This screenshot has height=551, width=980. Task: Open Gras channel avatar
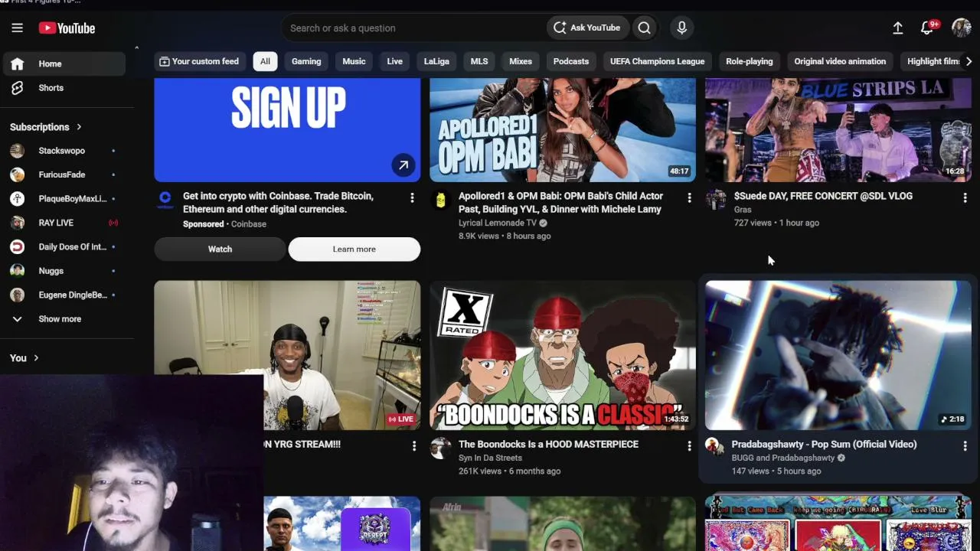pyautogui.click(x=716, y=200)
